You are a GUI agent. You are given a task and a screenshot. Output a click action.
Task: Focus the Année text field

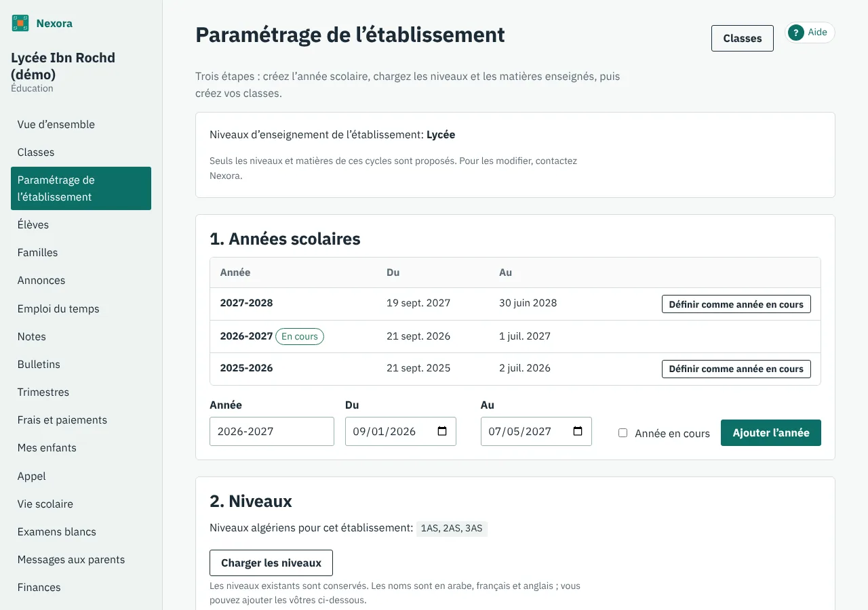pos(272,431)
